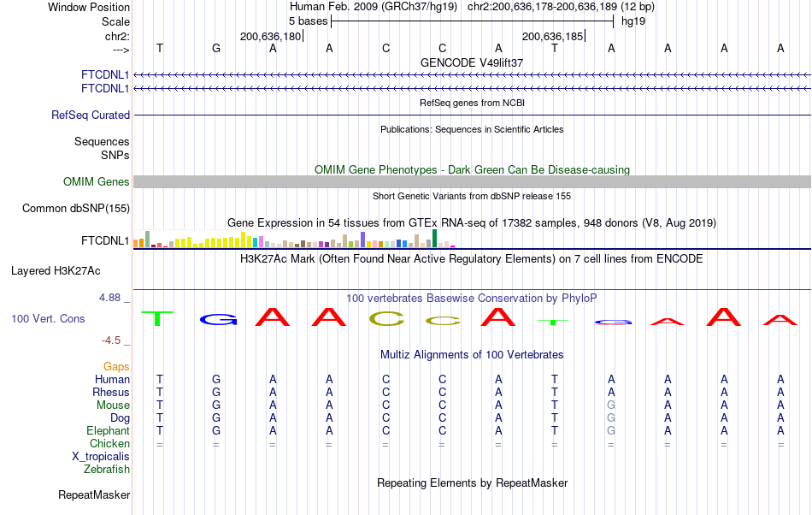This screenshot has height=515, width=812.
Task: Click the Human species label
Action: pos(112,379)
